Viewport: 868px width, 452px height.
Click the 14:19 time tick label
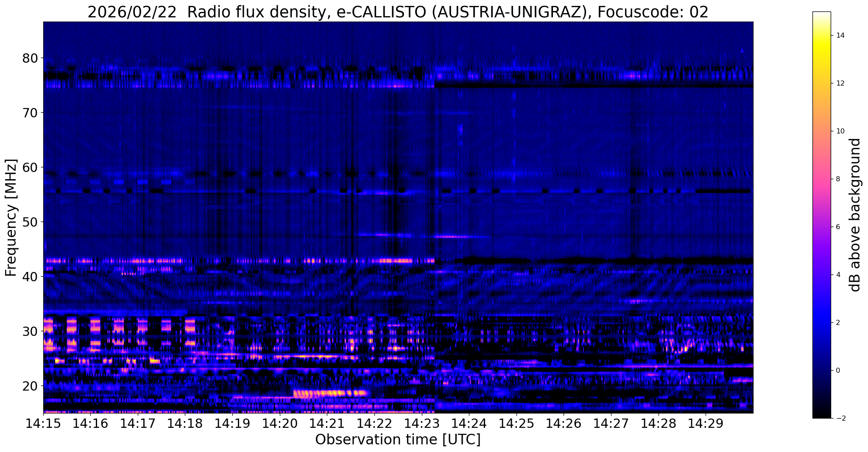click(x=232, y=423)
